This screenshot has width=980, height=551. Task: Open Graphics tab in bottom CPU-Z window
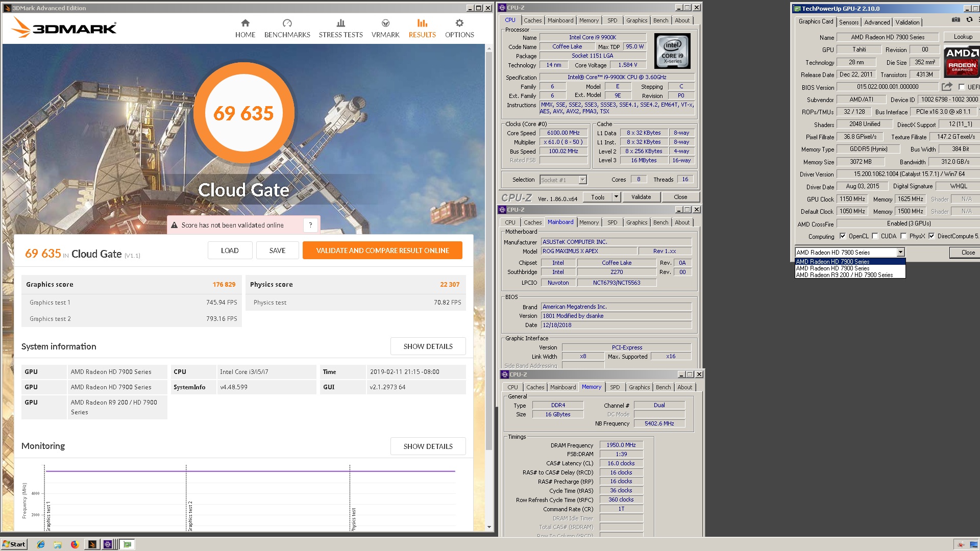pos(639,387)
